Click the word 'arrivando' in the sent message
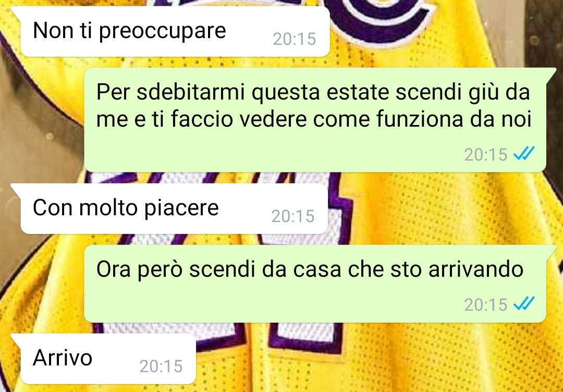Image resolution: width=563 pixels, height=392 pixels. (476, 269)
